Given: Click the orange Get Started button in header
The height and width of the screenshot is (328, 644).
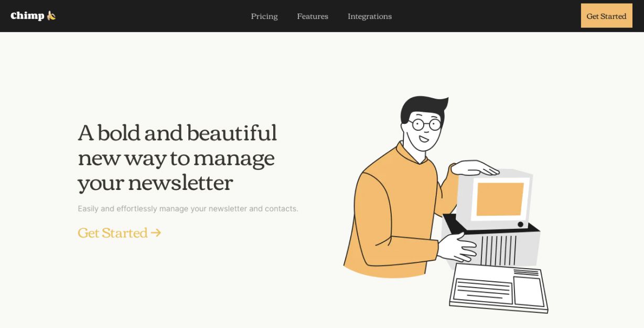Looking at the screenshot, I should tap(606, 16).
